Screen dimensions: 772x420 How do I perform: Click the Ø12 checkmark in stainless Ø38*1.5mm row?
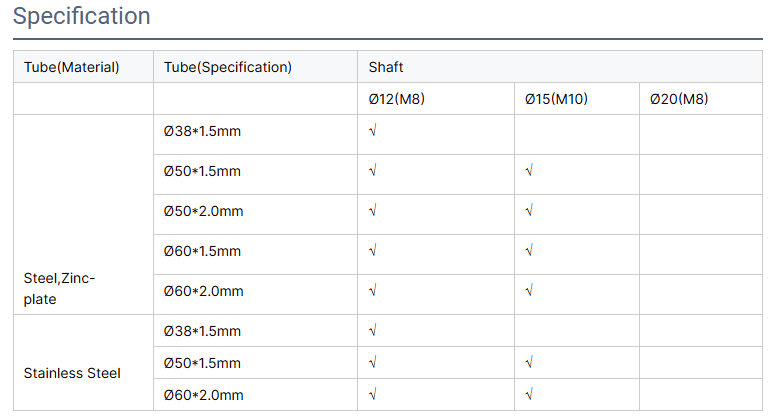tap(373, 330)
